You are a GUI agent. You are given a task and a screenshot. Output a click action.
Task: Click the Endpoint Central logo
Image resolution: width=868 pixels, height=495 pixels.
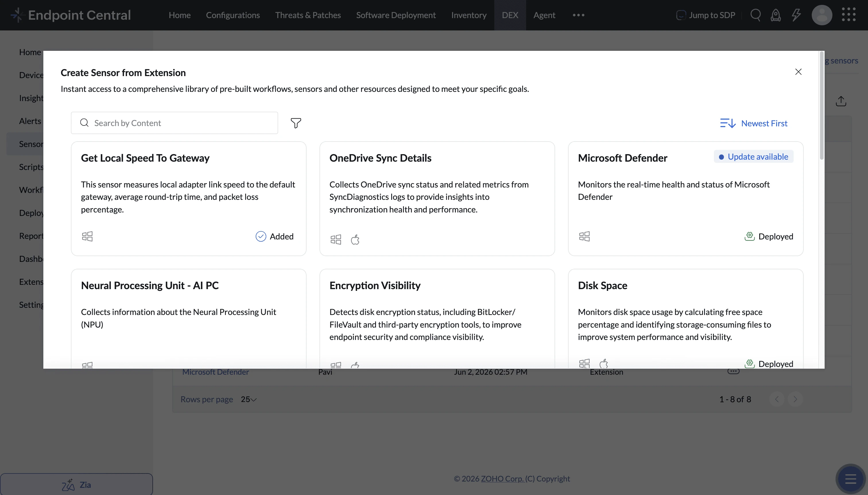[x=71, y=15]
